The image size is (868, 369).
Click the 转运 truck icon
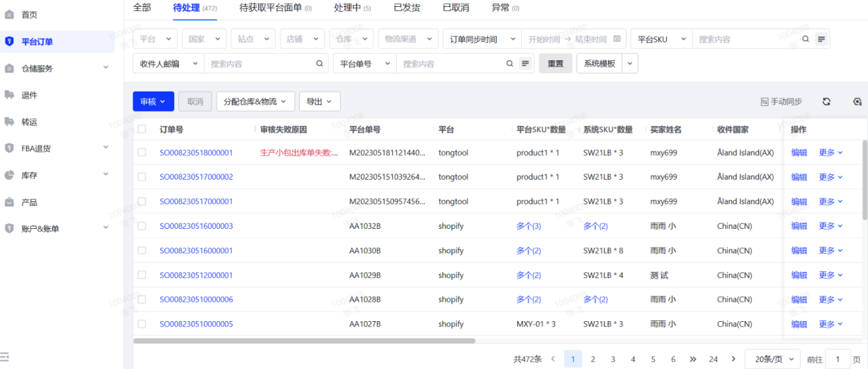point(9,121)
